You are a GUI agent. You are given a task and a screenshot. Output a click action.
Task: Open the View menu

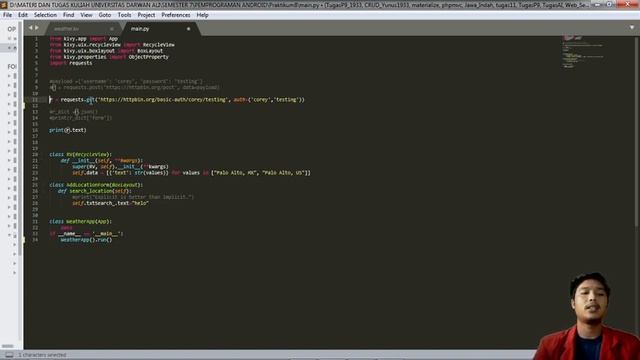click(x=86, y=15)
